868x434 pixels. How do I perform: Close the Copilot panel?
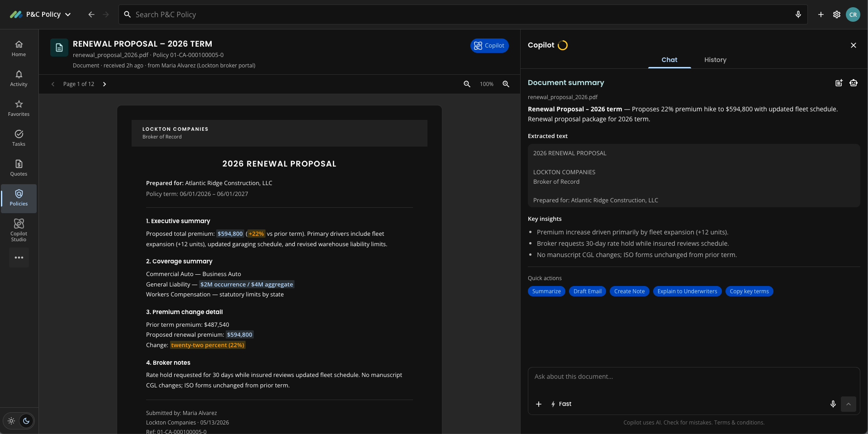(x=854, y=45)
